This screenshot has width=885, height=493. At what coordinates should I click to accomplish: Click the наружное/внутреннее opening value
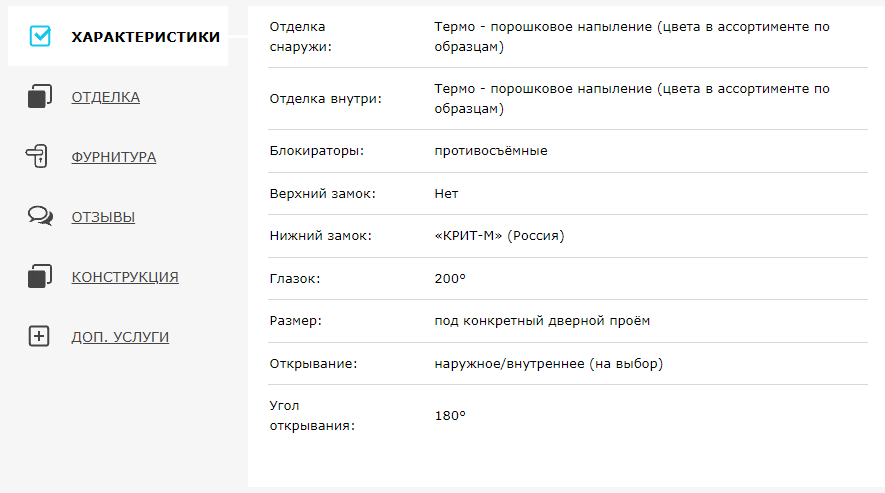click(549, 364)
